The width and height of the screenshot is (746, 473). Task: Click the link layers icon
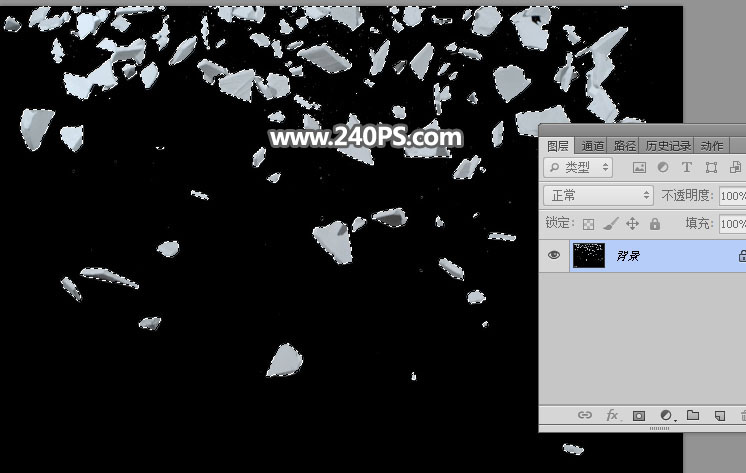(x=585, y=415)
